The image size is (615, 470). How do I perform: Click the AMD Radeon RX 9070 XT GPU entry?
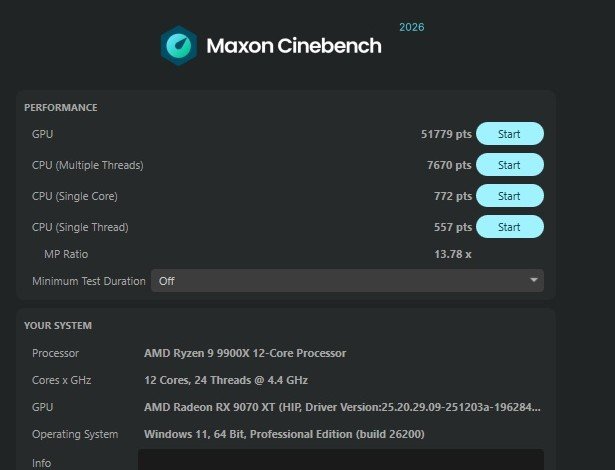coord(342,407)
